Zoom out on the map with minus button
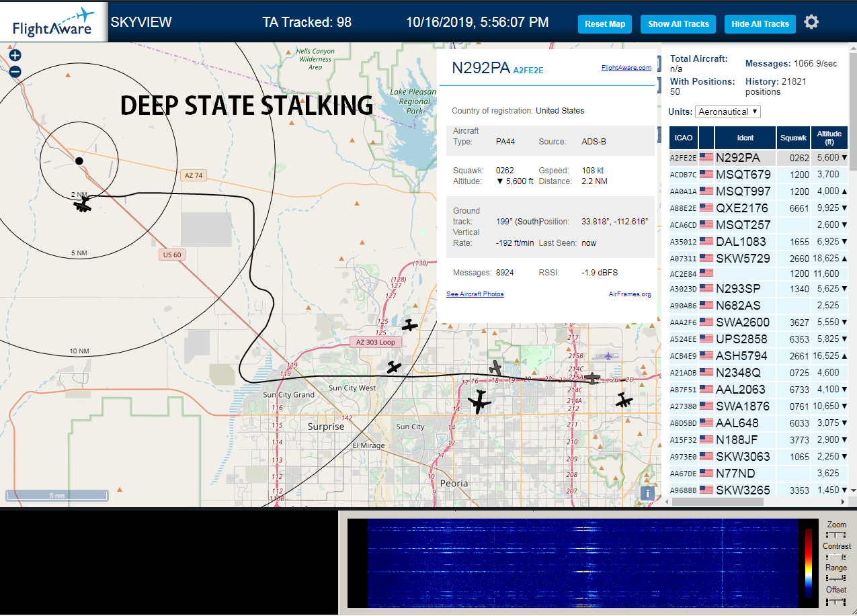The height and width of the screenshot is (616, 857). (15, 72)
